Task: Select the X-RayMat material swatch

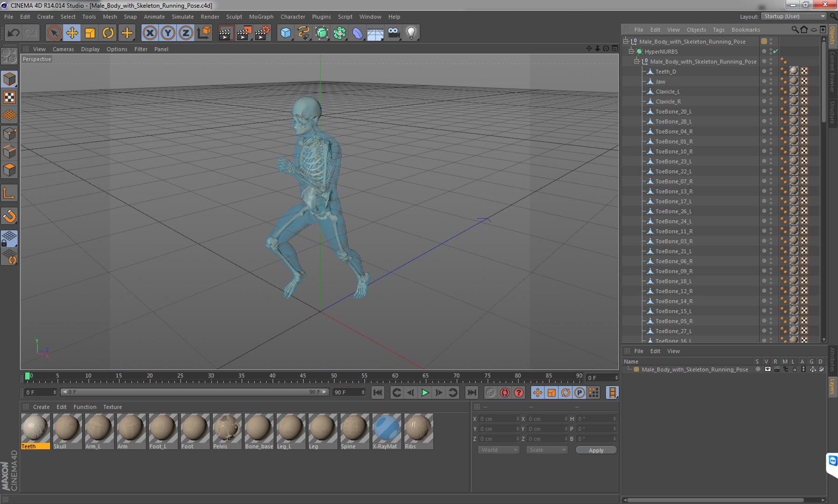Action: coord(386,431)
